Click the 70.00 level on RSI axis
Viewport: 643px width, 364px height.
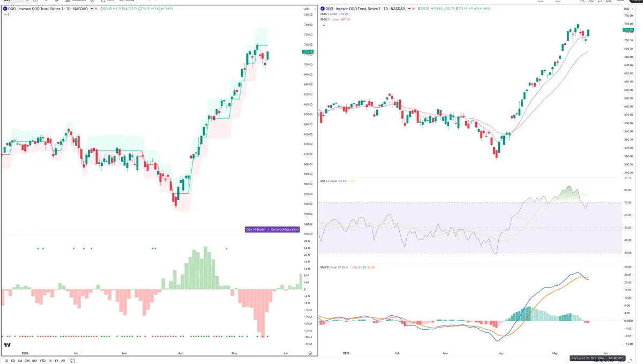tap(628, 203)
